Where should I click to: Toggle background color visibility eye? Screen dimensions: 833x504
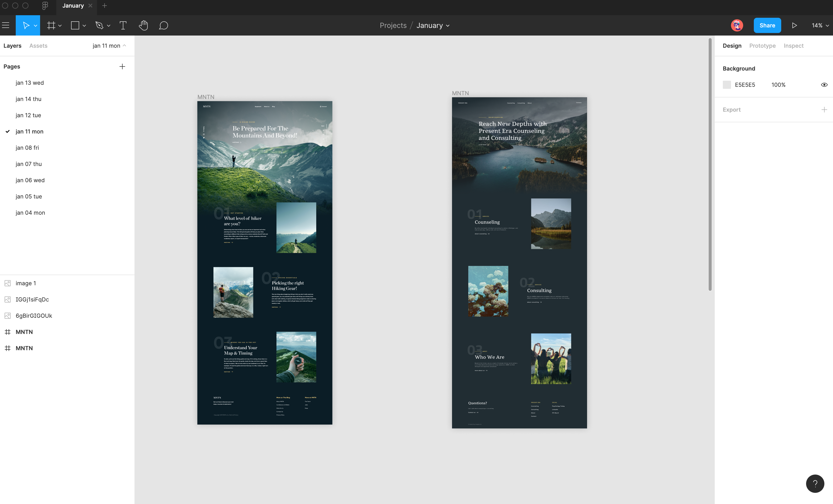click(824, 85)
